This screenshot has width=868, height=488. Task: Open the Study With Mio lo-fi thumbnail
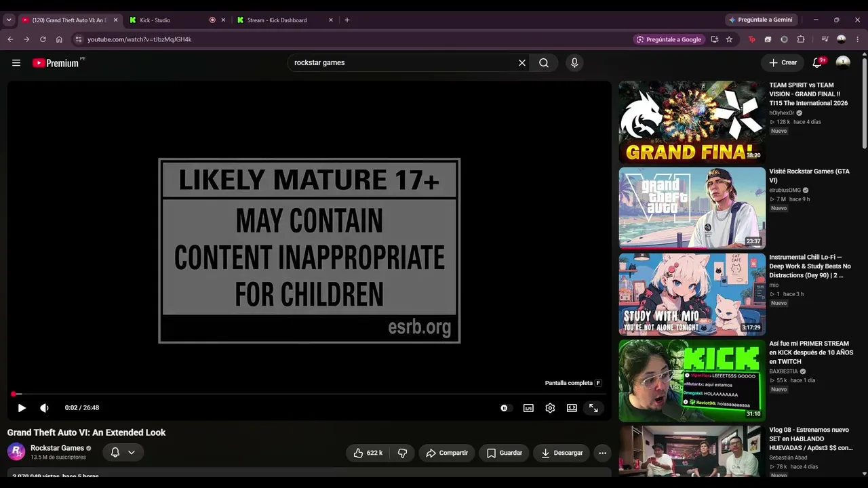click(x=692, y=294)
